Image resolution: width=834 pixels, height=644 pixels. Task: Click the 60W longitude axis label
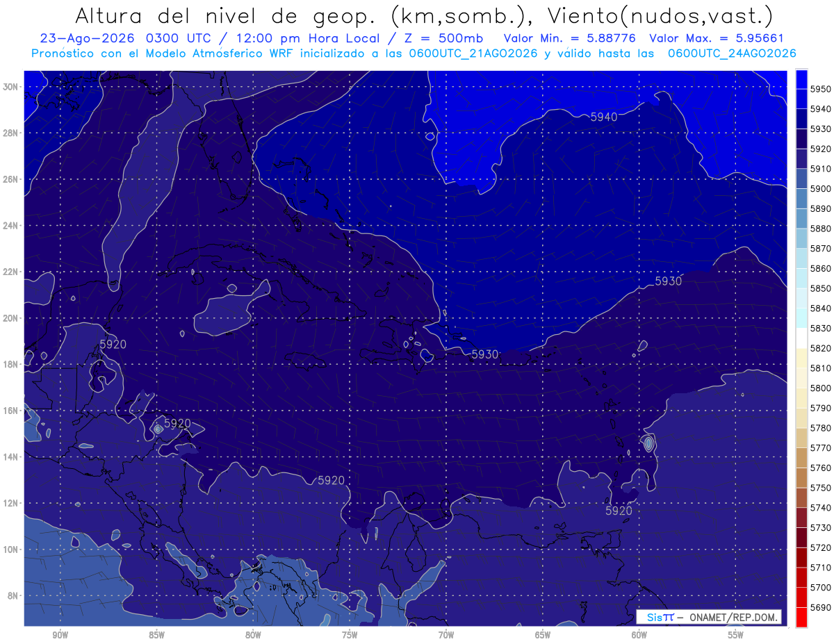(x=639, y=635)
